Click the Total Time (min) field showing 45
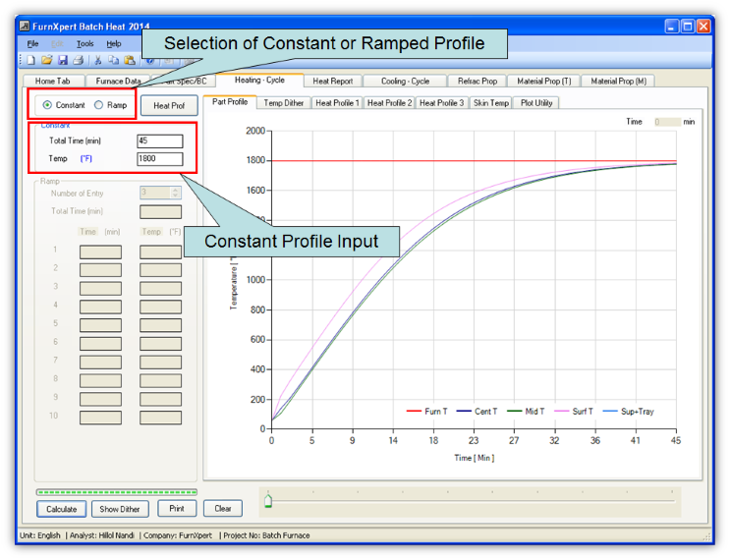Viewport: 730px width, 560px height. point(160,141)
